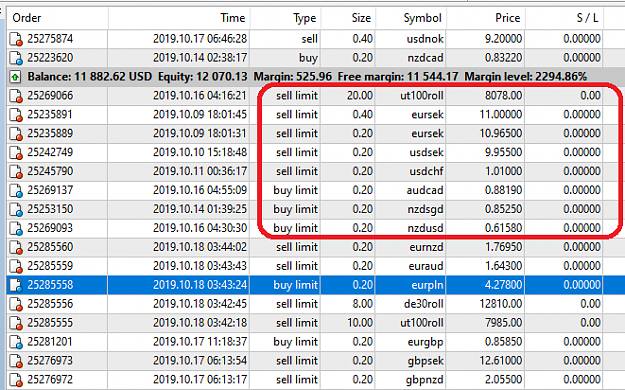Select order number 25275874
Viewport: 625px width, 390px height.
pyautogui.click(x=50, y=39)
